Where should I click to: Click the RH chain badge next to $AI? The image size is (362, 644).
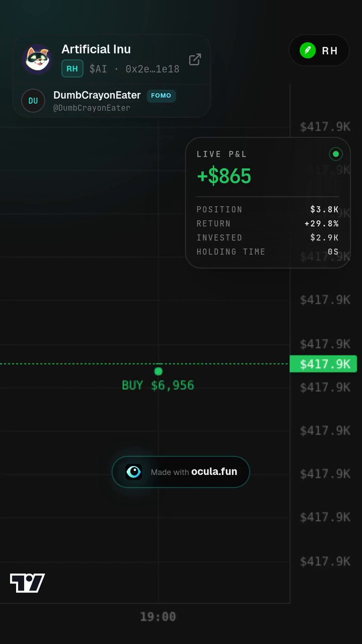[72, 69]
